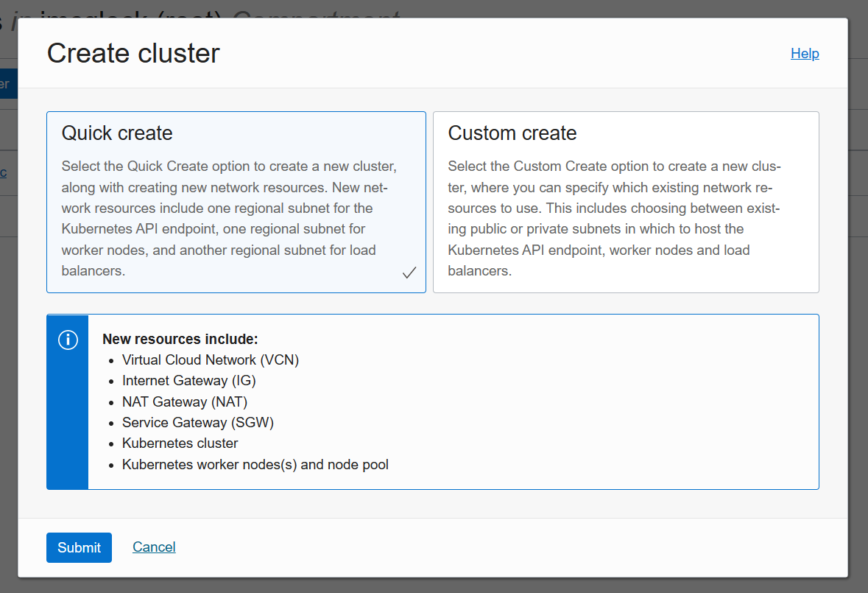Click the NAT Gateway (NAT) entry
Viewport: 868px width, 593px height.
coord(184,401)
